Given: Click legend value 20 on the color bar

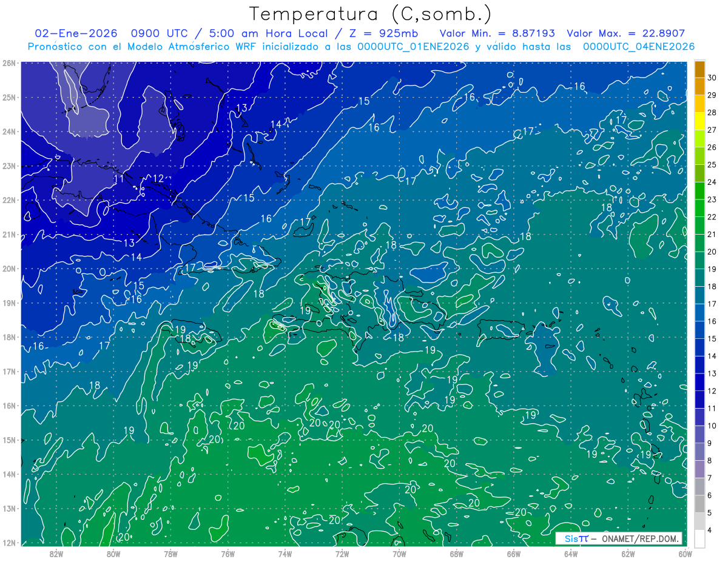Looking at the screenshot, I should (712, 252).
